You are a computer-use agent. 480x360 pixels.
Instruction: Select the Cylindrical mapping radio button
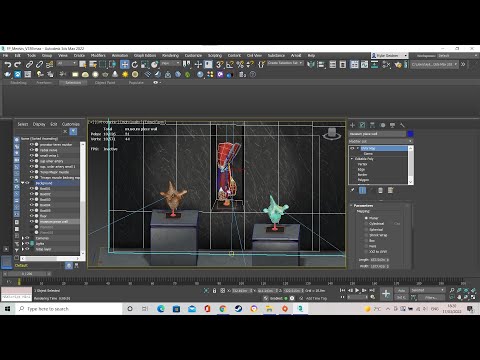[366, 224]
